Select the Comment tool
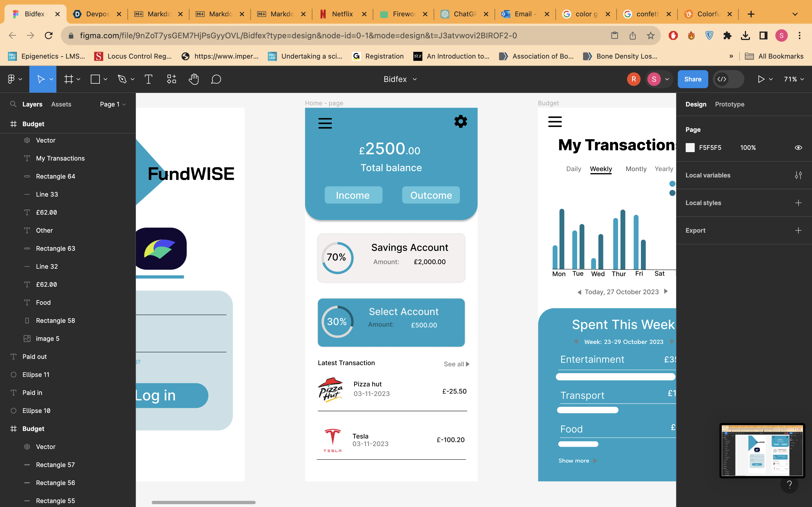This screenshot has height=507, width=812. click(x=216, y=79)
